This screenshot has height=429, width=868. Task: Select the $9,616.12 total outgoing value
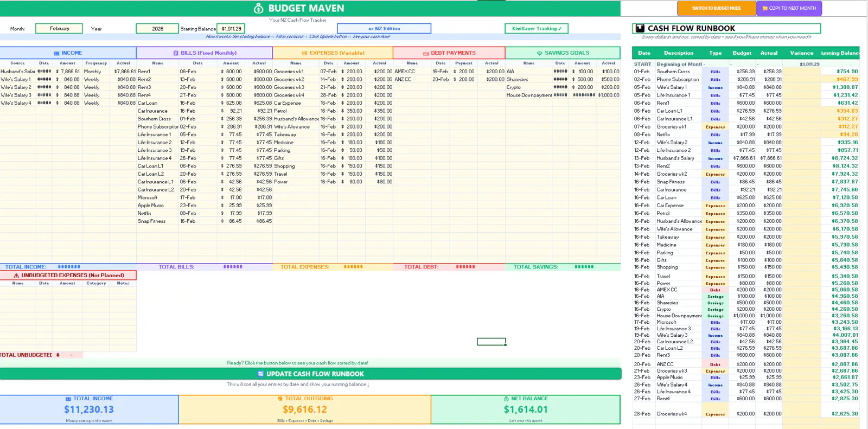click(305, 409)
